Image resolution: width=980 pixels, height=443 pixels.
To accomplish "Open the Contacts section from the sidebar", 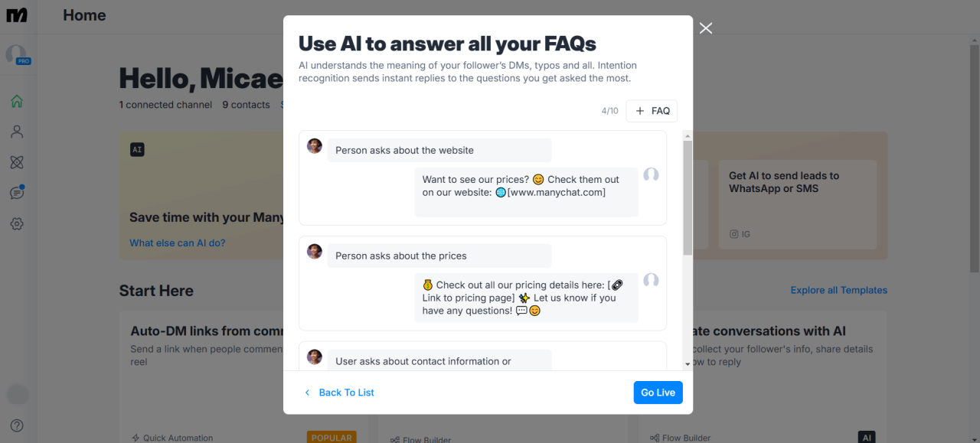I will pos(17,131).
